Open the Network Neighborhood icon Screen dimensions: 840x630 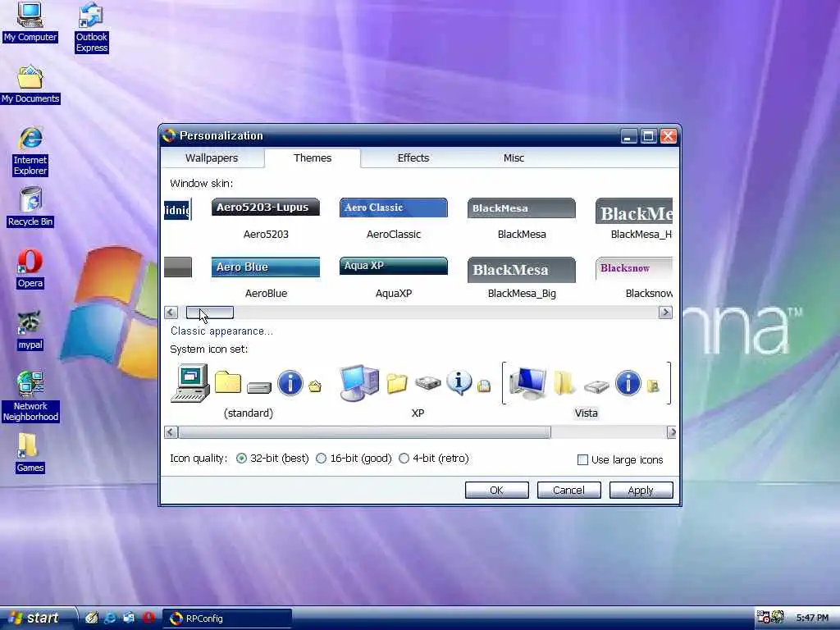tap(30, 396)
